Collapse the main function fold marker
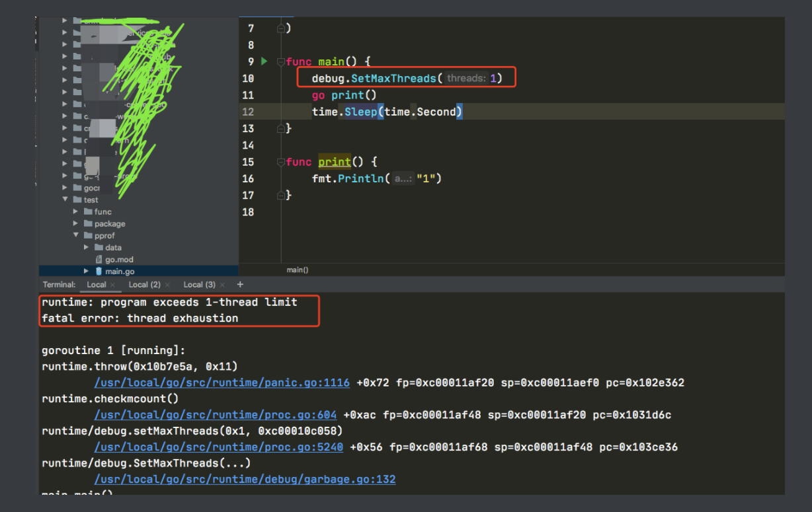The height and width of the screenshot is (512, 812). [x=281, y=61]
